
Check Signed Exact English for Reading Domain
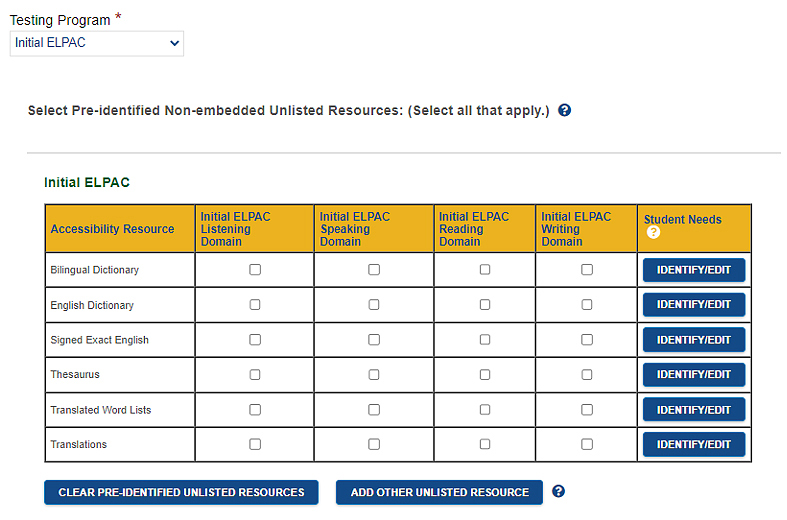[x=485, y=340]
